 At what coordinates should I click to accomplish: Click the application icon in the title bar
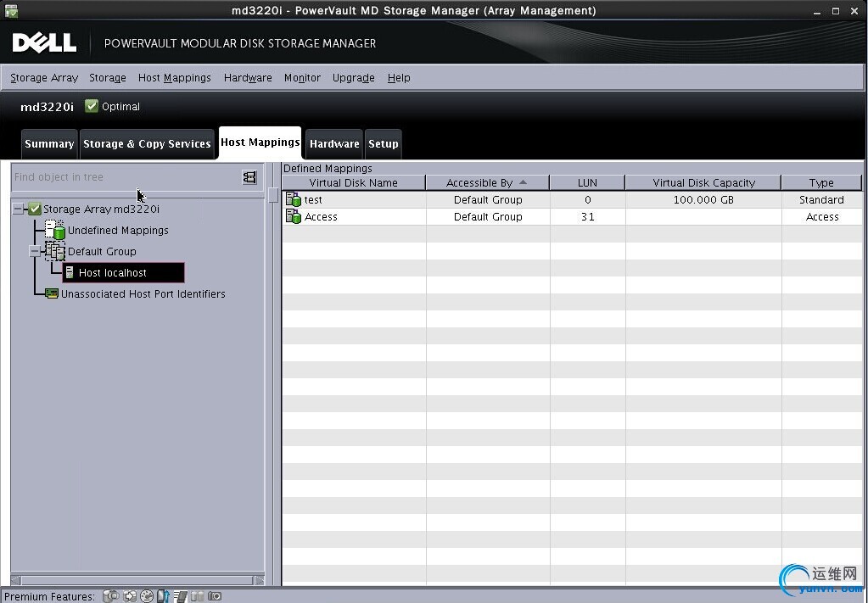[11, 10]
